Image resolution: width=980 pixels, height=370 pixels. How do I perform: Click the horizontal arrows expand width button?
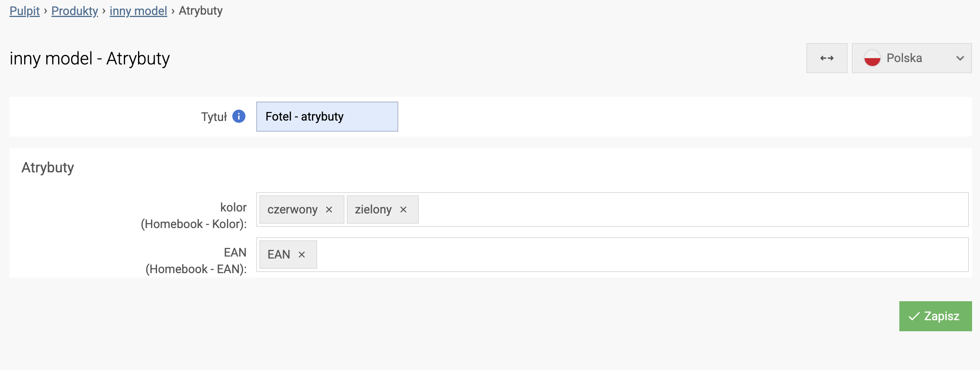827,58
